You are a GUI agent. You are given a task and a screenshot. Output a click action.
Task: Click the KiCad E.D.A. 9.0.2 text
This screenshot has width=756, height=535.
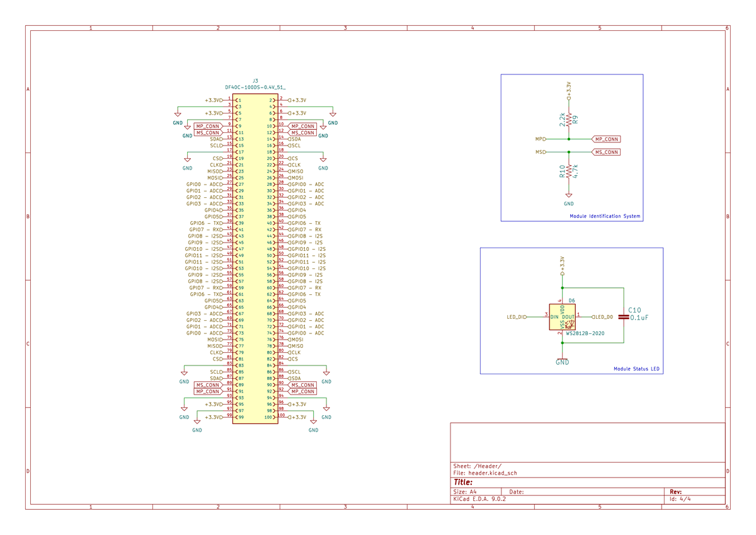pyautogui.click(x=479, y=498)
